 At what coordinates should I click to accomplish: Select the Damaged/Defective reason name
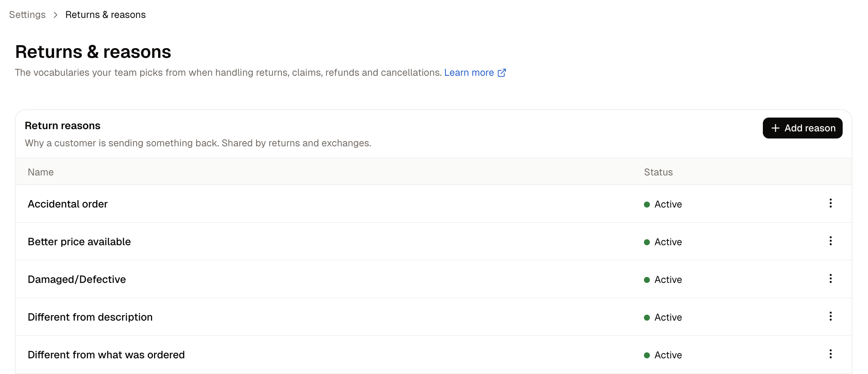click(x=77, y=280)
